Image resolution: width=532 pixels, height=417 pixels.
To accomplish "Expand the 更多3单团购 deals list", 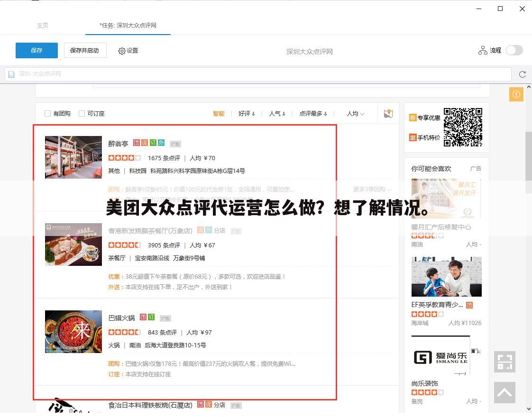I will [372, 189].
